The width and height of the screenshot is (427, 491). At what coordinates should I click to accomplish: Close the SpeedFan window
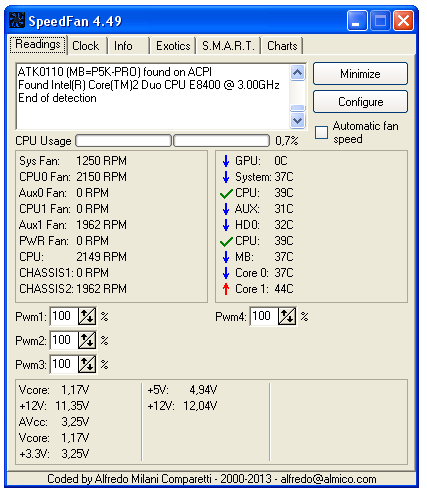pyautogui.click(x=403, y=21)
